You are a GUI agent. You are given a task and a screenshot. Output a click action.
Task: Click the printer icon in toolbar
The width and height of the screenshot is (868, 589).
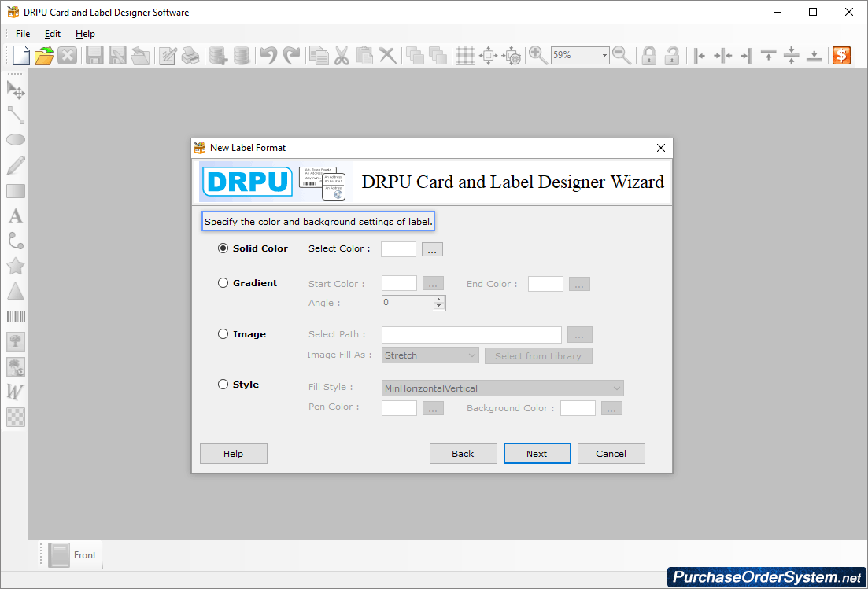click(190, 55)
